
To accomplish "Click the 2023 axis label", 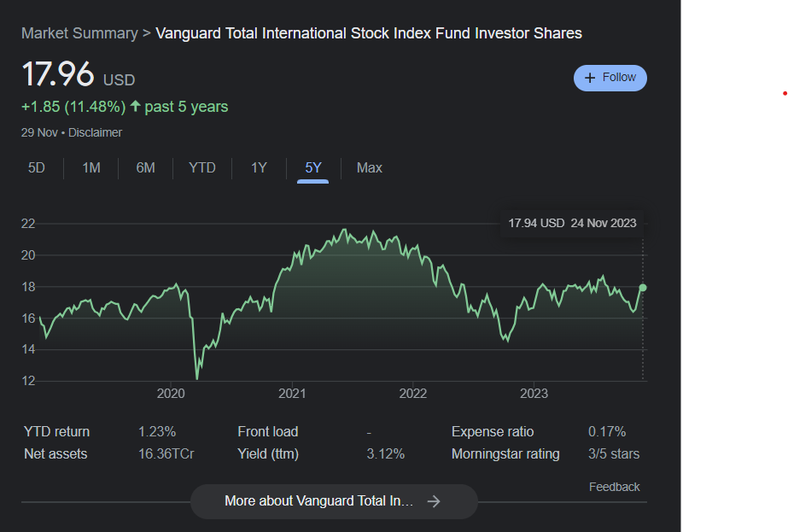I will 534,393.
